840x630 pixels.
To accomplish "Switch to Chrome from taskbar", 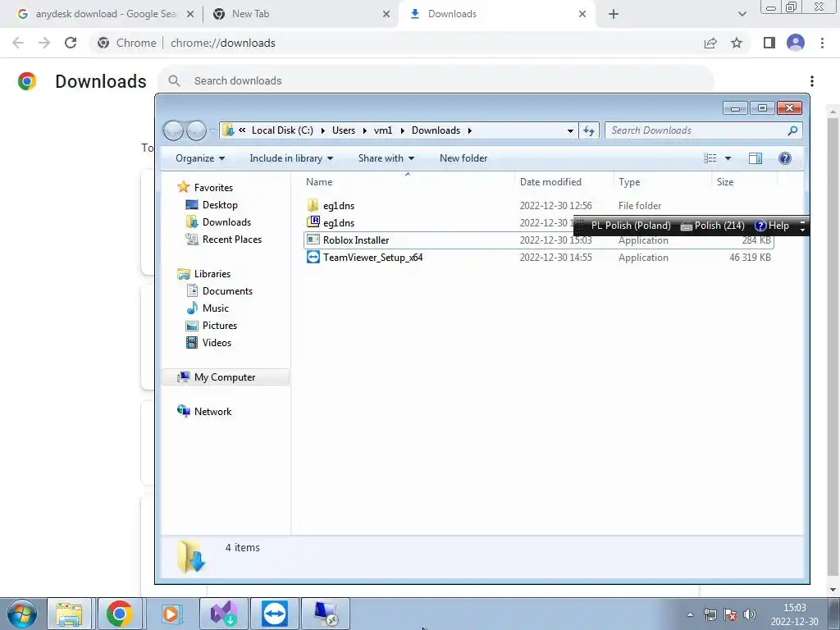I will 119,614.
